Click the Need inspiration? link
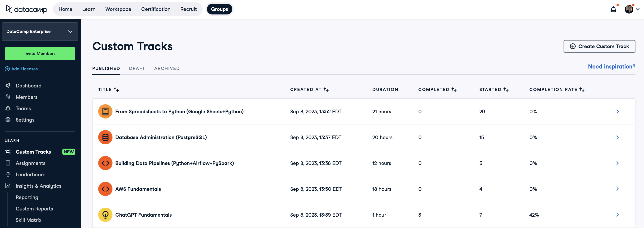This screenshot has width=644, height=228. coord(611,67)
